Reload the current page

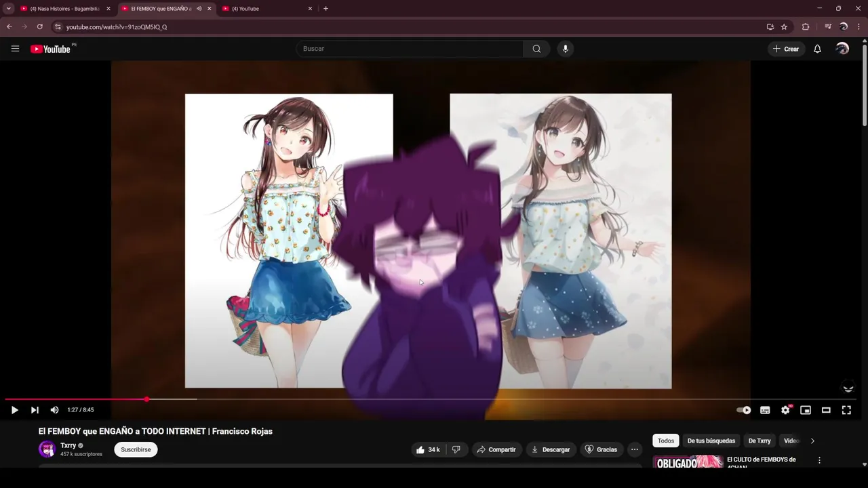(39, 27)
